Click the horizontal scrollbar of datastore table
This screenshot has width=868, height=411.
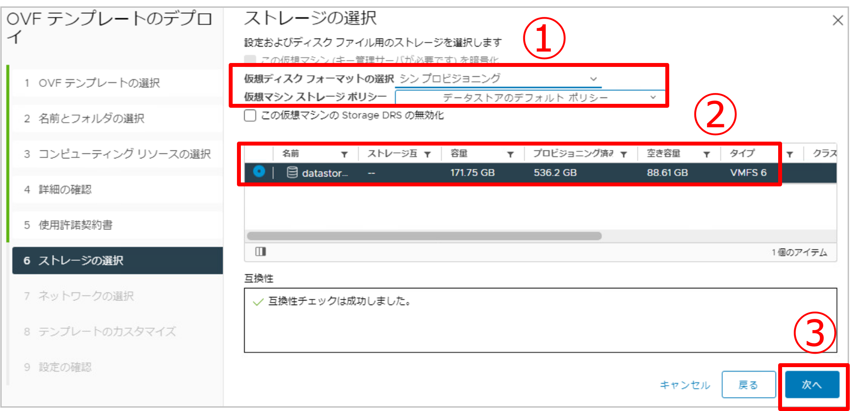[x=424, y=236]
